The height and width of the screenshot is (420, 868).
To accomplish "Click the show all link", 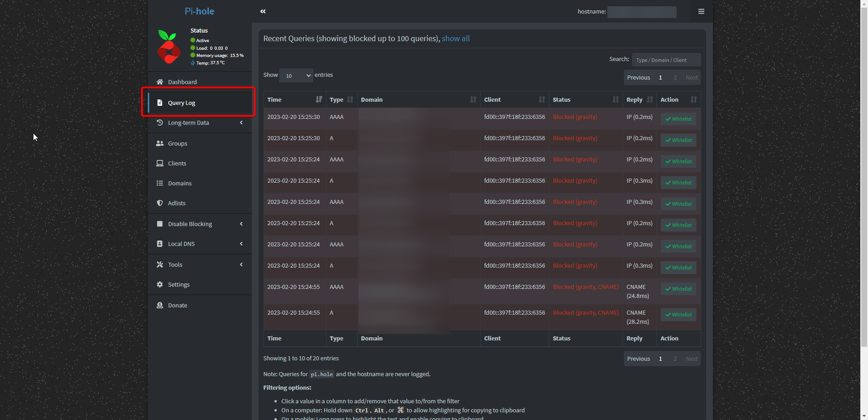I will click(x=455, y=38).
